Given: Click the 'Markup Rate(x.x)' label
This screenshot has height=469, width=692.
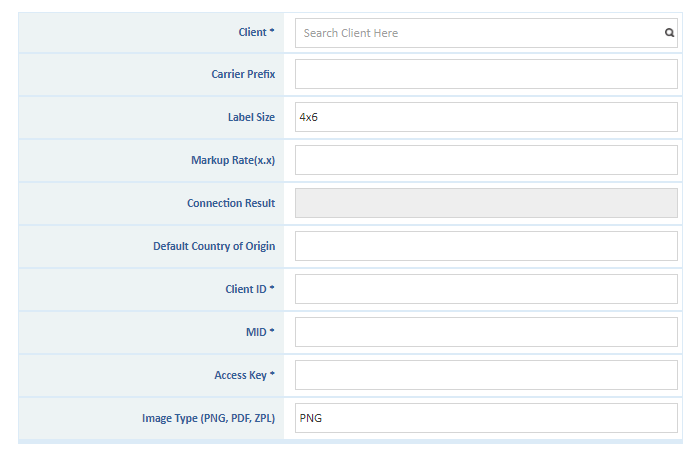Looking at the screenshot, I should click(233, 160).
